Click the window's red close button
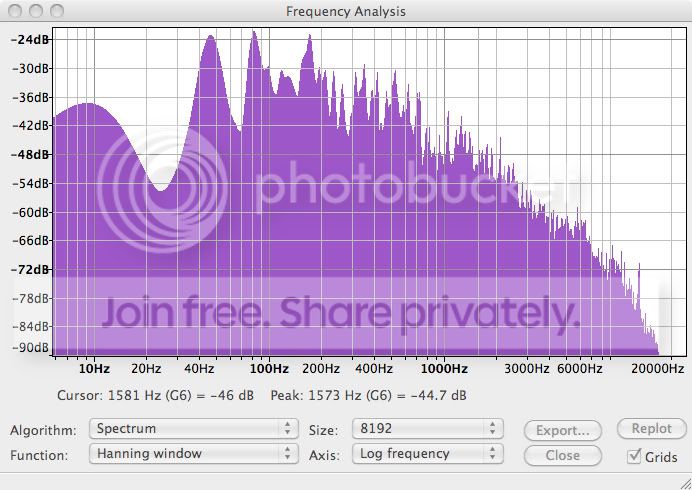692x490 pixels. 15,11
